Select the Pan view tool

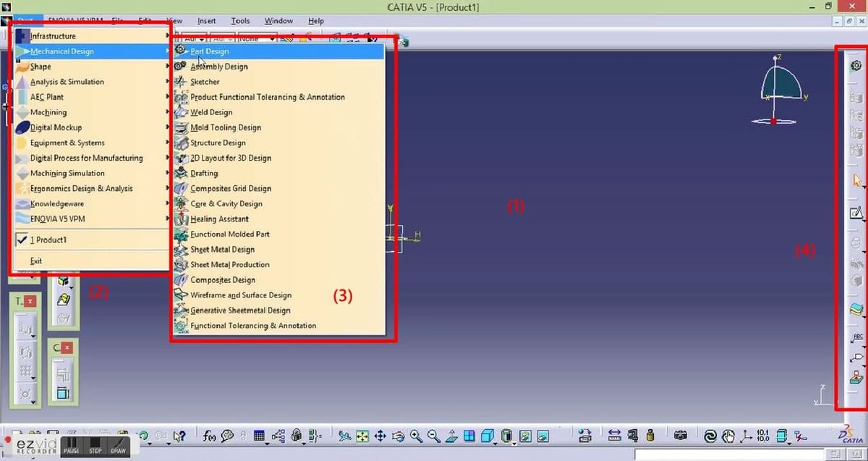pyautogui.click(x=380, y=436)
